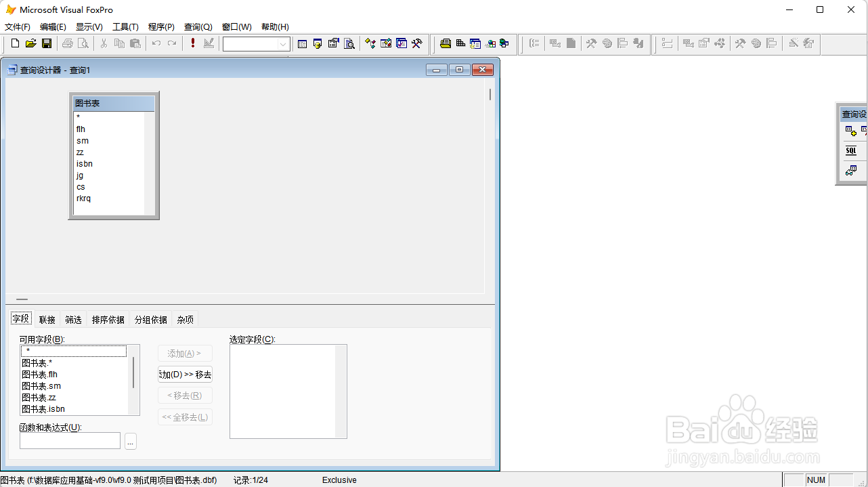Click the Form Wizard icon after toolbar separator

pos(445,43)
